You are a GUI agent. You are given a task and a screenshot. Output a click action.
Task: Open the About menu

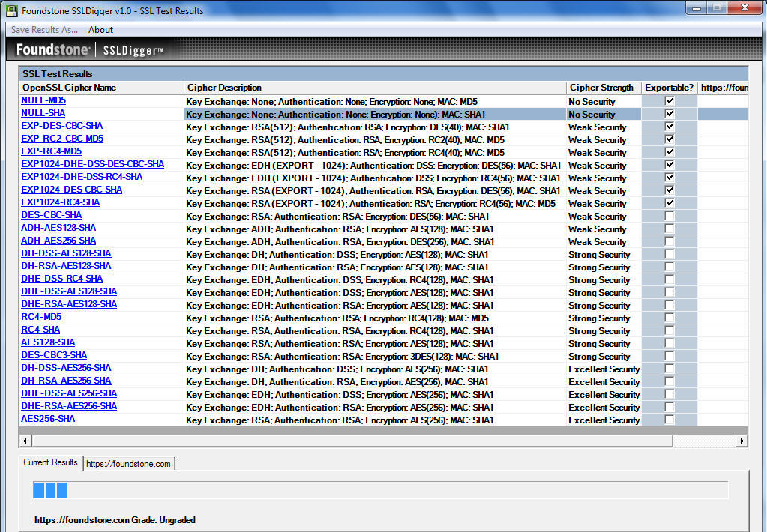pyautogui.click(x=100, y=30)
